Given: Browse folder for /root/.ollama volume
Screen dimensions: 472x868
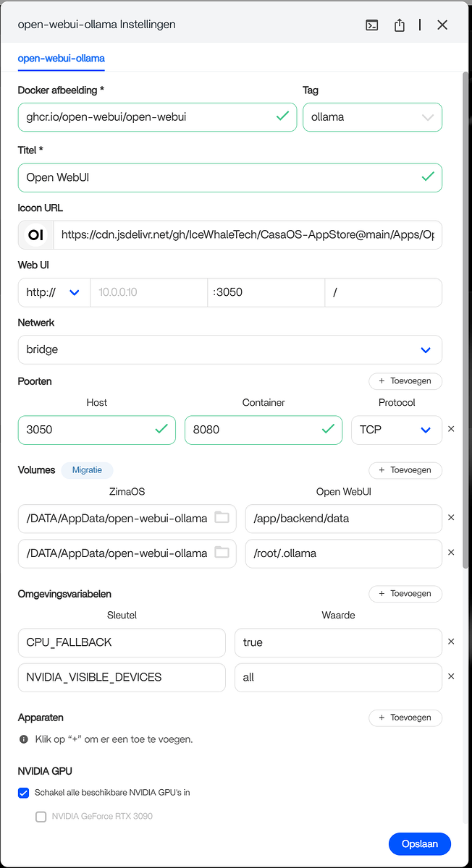Looking at the screenshot, I should [222, 553].
